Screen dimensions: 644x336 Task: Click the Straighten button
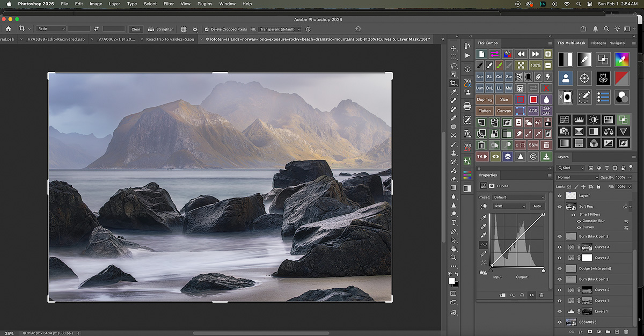pyautogui.click(x=161, y=29)
